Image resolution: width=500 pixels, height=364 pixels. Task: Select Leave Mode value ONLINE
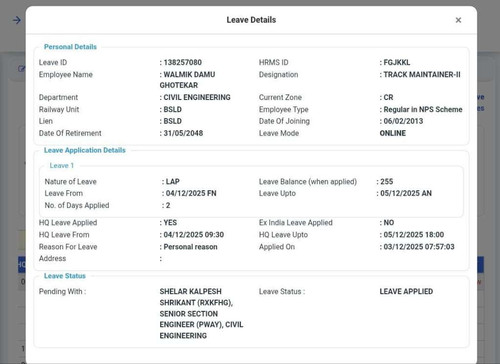tap(393, 133)
